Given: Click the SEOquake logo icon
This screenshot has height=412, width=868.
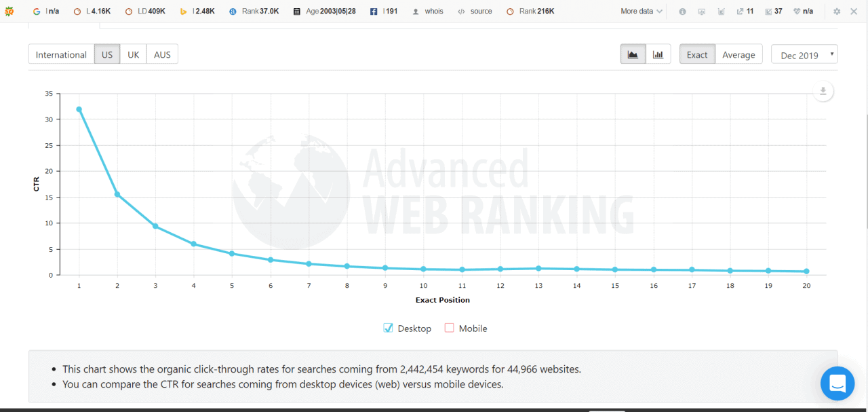Looking at the screenshot, I should (9, 11).
